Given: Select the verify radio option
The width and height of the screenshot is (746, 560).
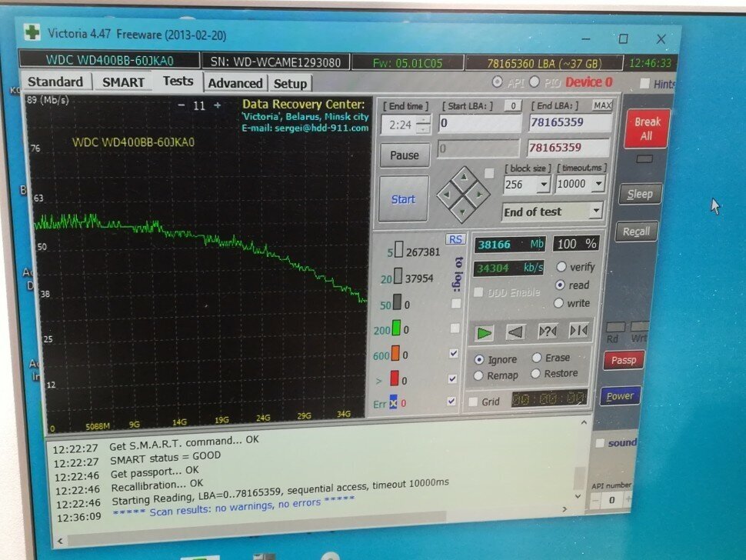Looking at the screenshot, I should point(561,267).
